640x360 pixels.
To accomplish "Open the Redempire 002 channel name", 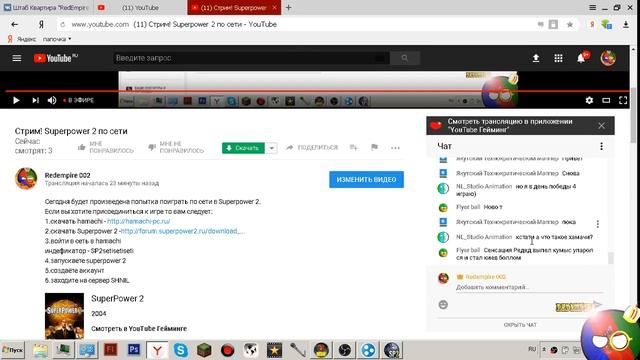I will click(67, 175).
